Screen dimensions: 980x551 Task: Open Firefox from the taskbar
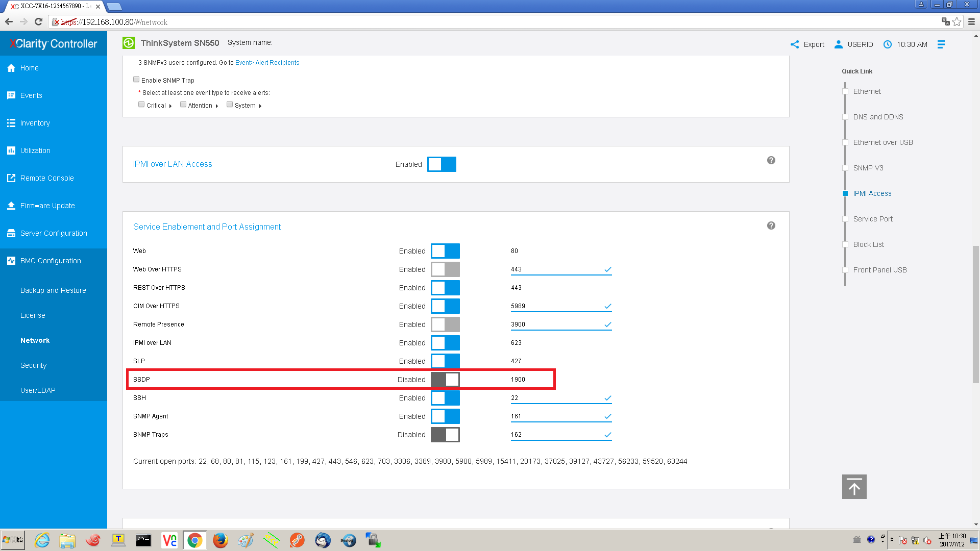(220, 540)
